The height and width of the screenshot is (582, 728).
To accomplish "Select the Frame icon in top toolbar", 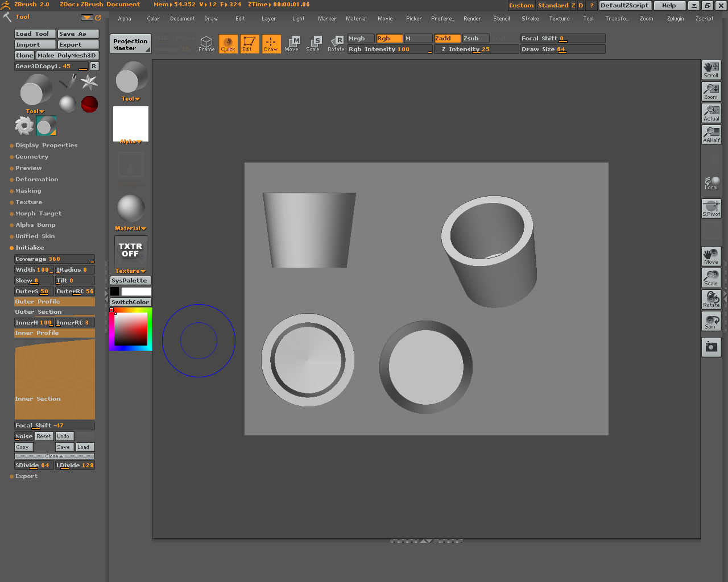I will 206,44.
